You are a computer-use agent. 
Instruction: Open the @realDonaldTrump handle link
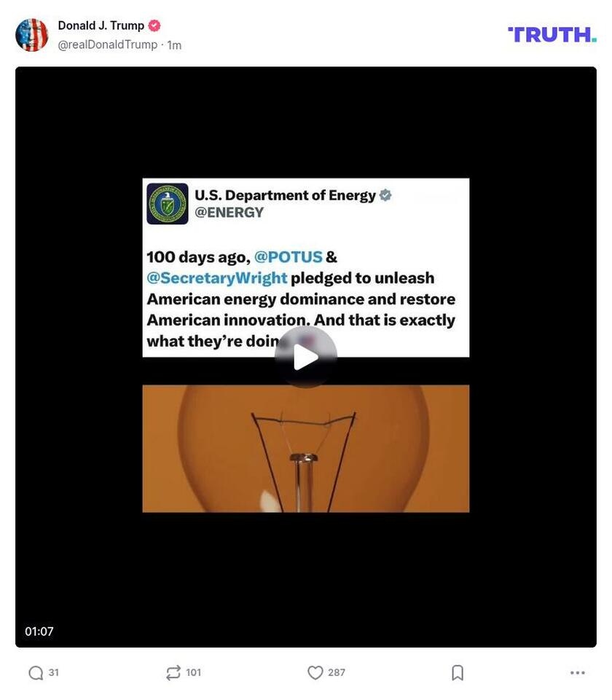tap(108, 44)
